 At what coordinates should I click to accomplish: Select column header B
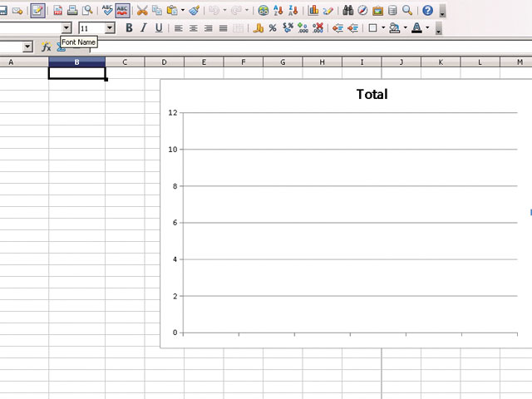click(x=77, y=62)
